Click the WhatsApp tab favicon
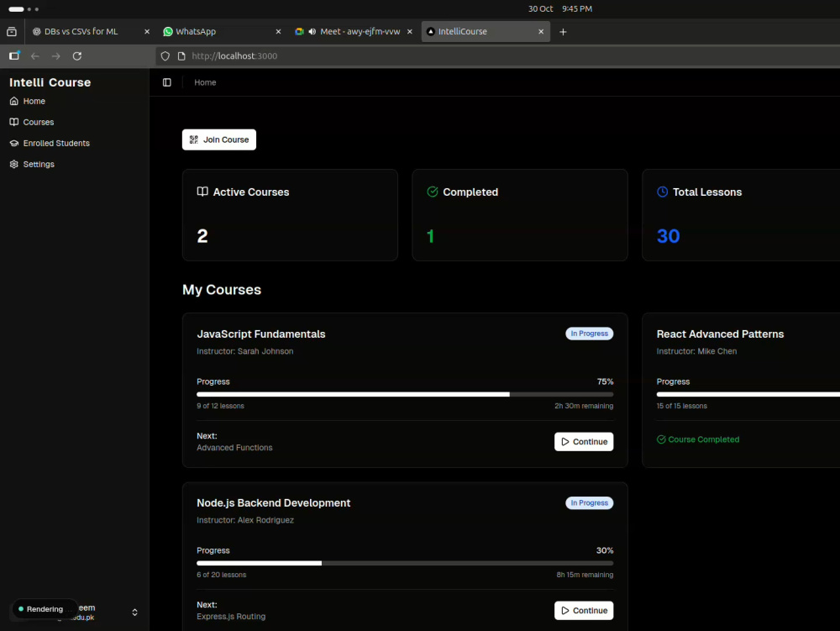840x631 pixels. coord(168,32)
